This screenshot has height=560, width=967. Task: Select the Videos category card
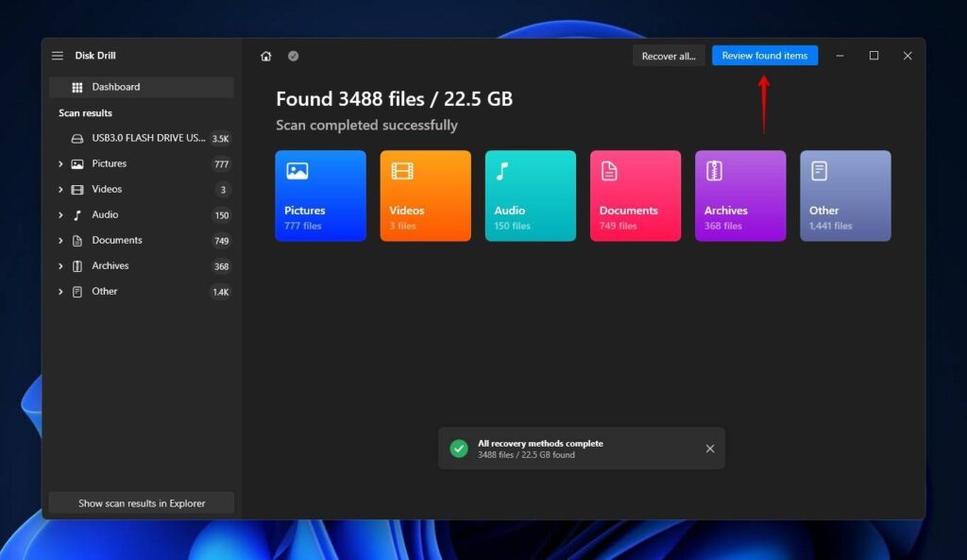pos(425,195)
